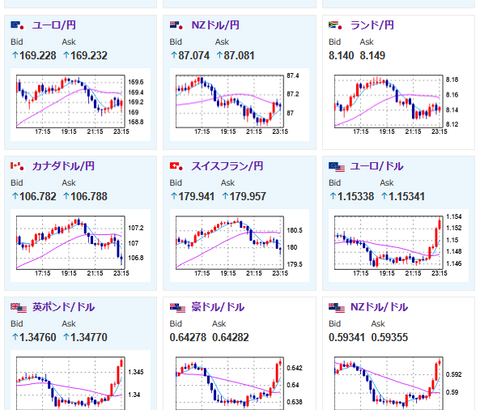Click the スイスフラン/円 candlestick chart thumbnail
This screenshot has width=480, height=410.
point(239,246)
